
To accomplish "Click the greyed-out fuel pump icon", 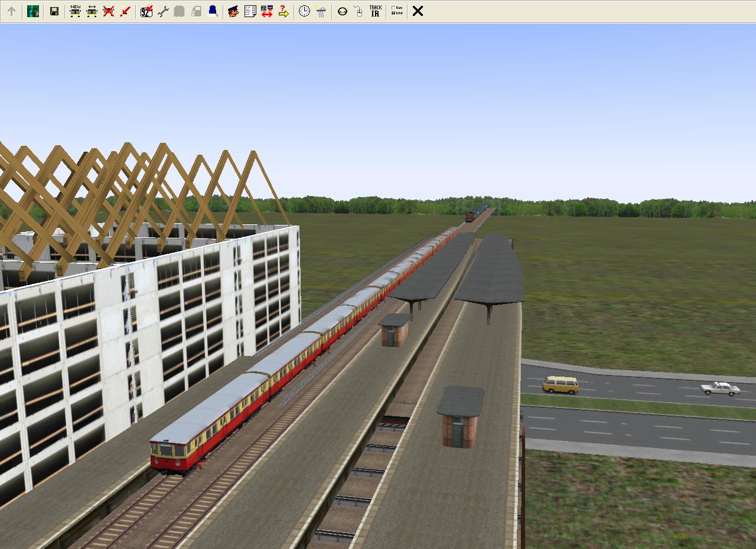I will click(196, 11).
